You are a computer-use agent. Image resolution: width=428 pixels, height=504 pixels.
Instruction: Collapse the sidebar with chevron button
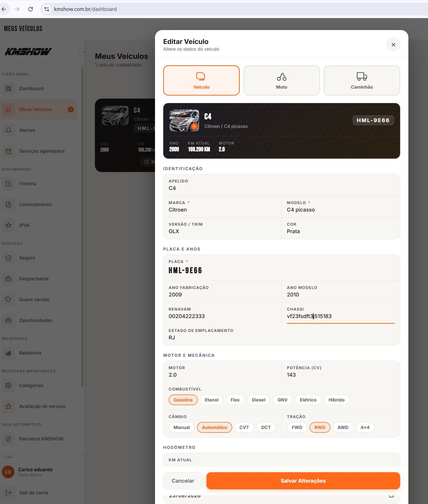pyautogui.click(x=83, y=52)
